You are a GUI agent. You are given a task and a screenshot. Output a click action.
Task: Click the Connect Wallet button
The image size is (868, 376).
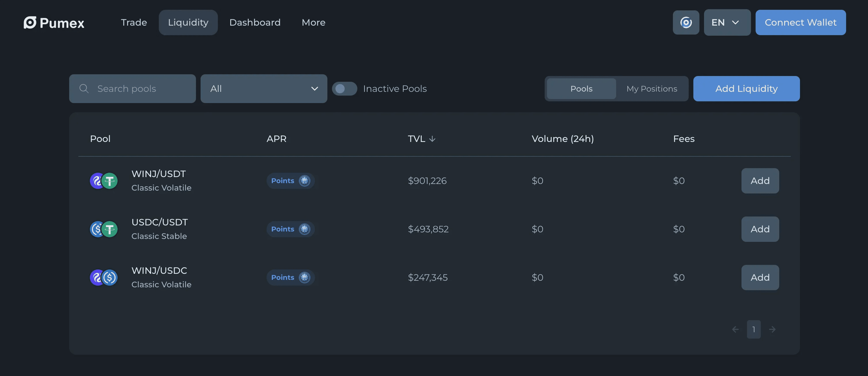[x=800, y=22]
